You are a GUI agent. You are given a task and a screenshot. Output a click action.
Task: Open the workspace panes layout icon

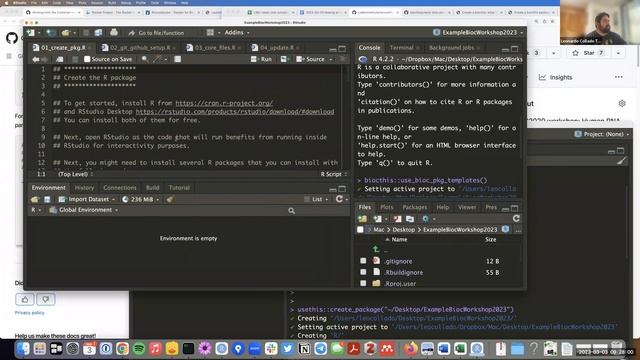pyautogui.click(x=210, y=32)
